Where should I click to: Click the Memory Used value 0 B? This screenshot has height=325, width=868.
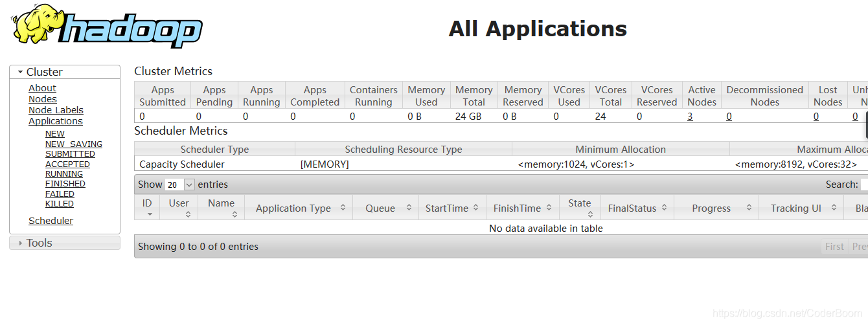415,117
